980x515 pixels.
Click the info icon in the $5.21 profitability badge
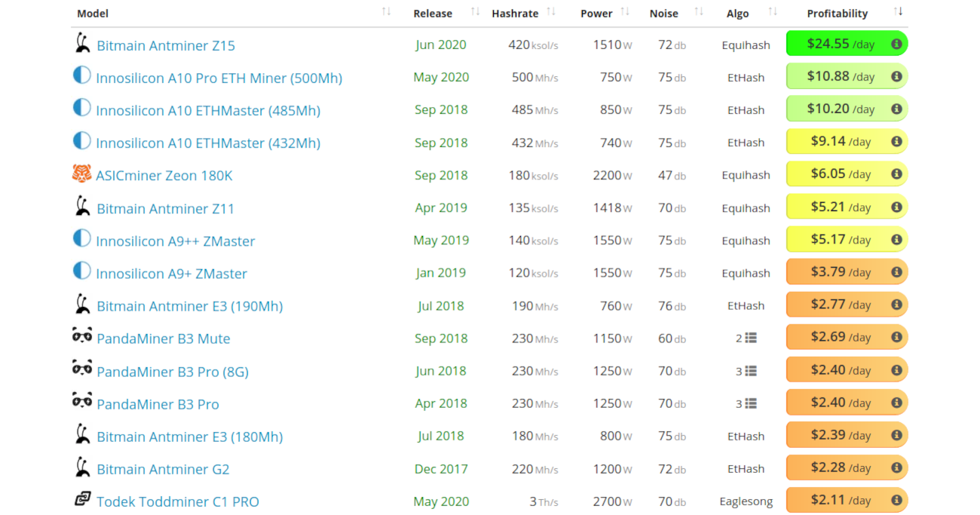896,207
